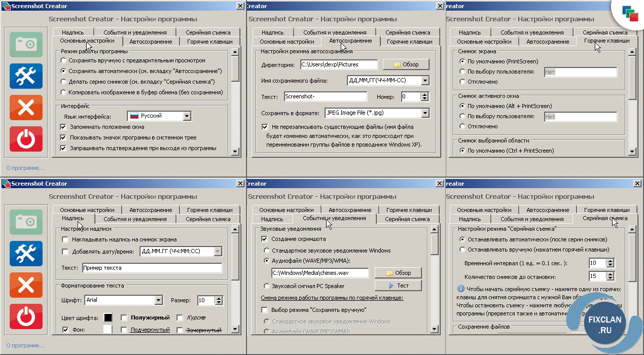Open Горячие клавиши tab above Звуковые уведомления
Viewport: 644px width, 355px height.
click(409, 209)
